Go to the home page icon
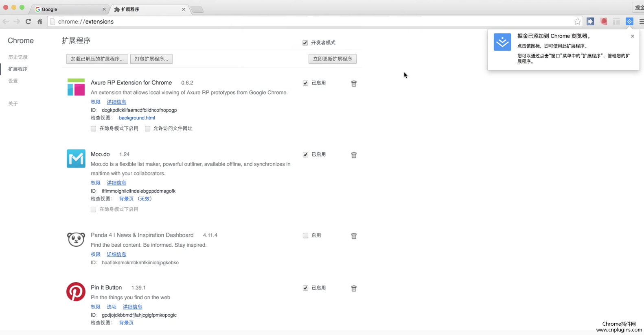 pos(39,22)
